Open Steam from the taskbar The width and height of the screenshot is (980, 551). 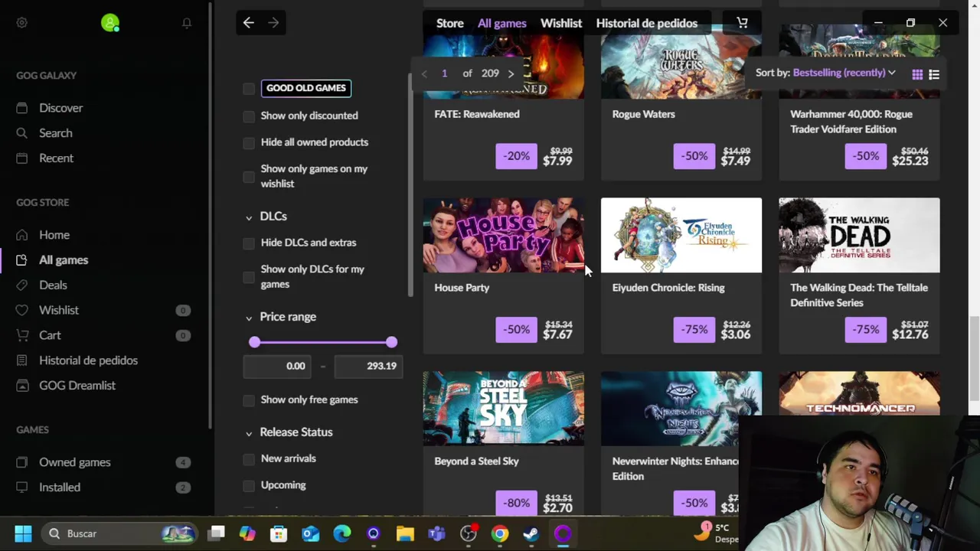point(531,533)
